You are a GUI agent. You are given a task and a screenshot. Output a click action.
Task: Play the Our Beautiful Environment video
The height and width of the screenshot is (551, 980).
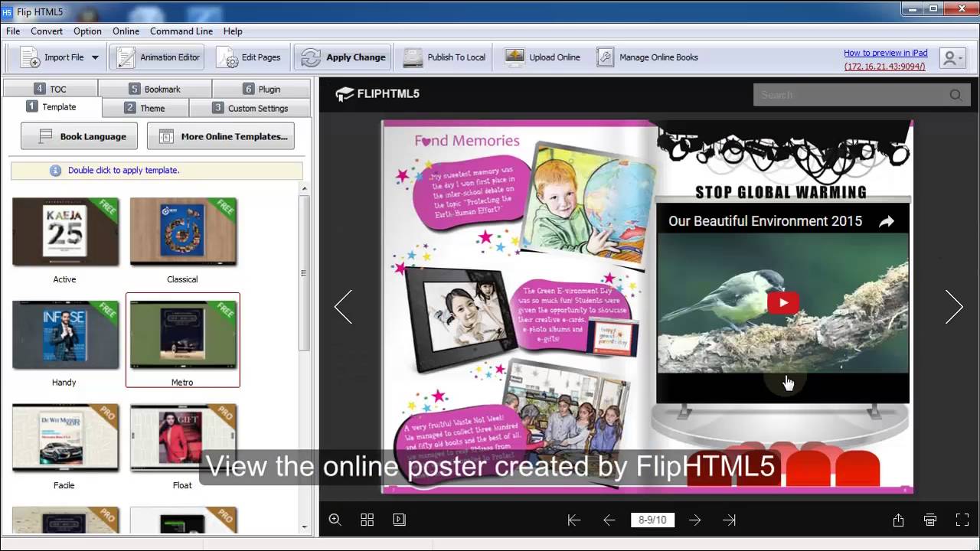pos(782,303)
